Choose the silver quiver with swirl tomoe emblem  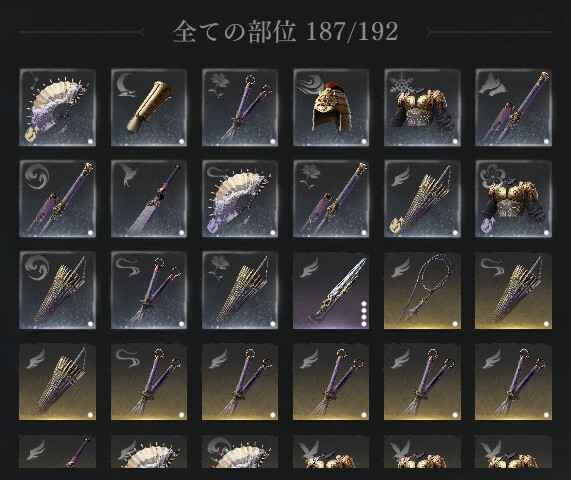tap(58, 290)
